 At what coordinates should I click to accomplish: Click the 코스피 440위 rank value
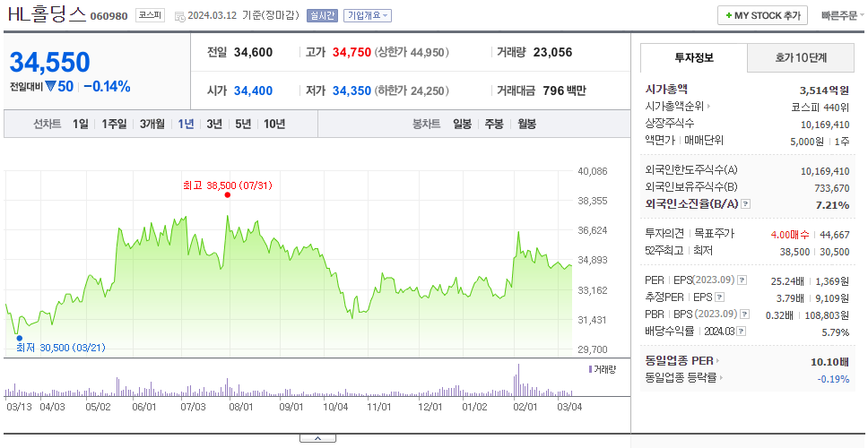(820, 107)
